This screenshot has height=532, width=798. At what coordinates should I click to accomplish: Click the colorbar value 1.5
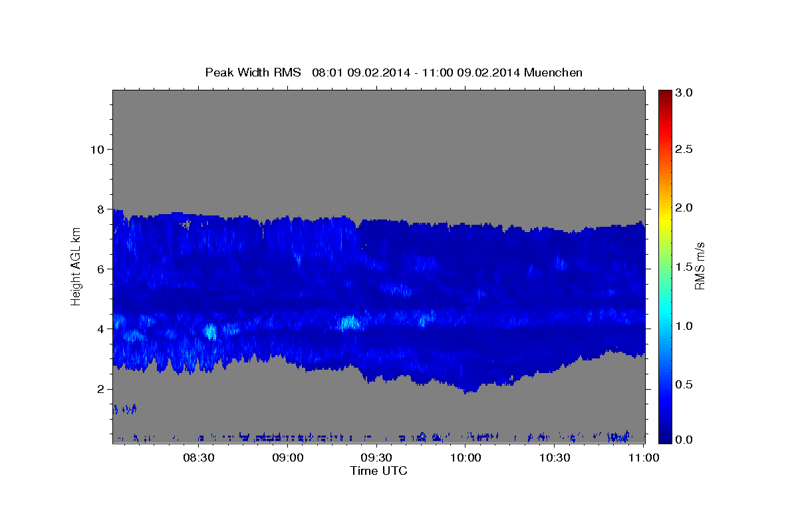(x=684, y=267)
